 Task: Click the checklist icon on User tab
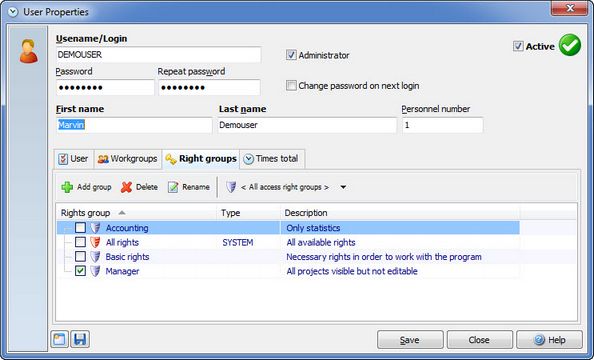(63, 159)
